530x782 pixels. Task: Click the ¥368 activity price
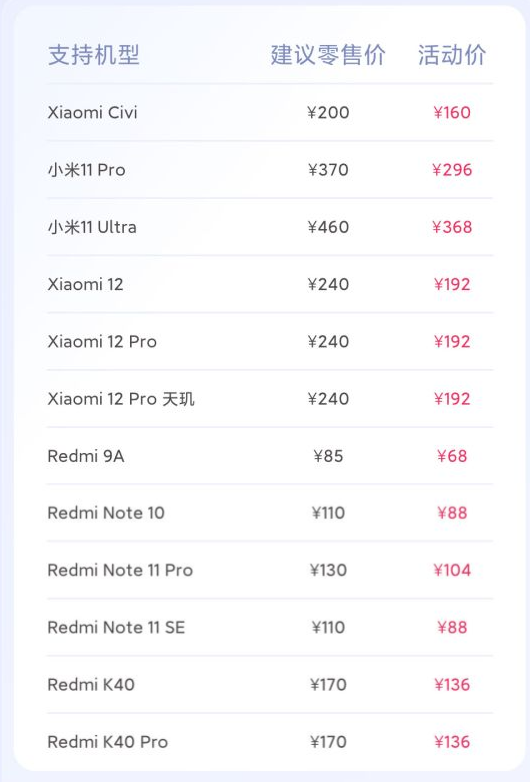[x=452, y=227]
